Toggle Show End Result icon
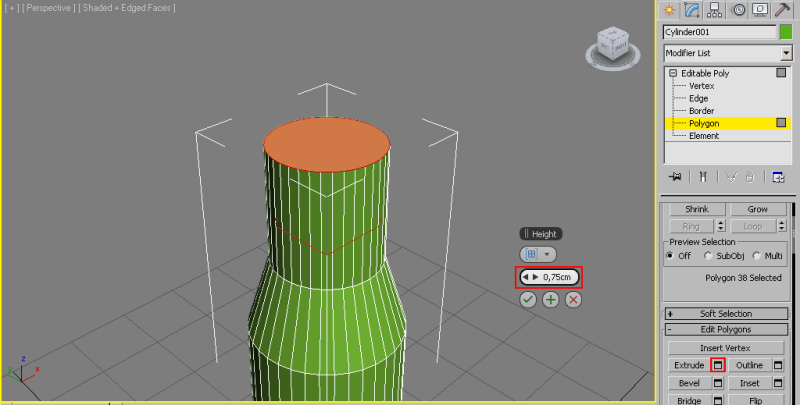Viewport: 800px width, 405px height. pyautogui.click(x=703, y=176)
